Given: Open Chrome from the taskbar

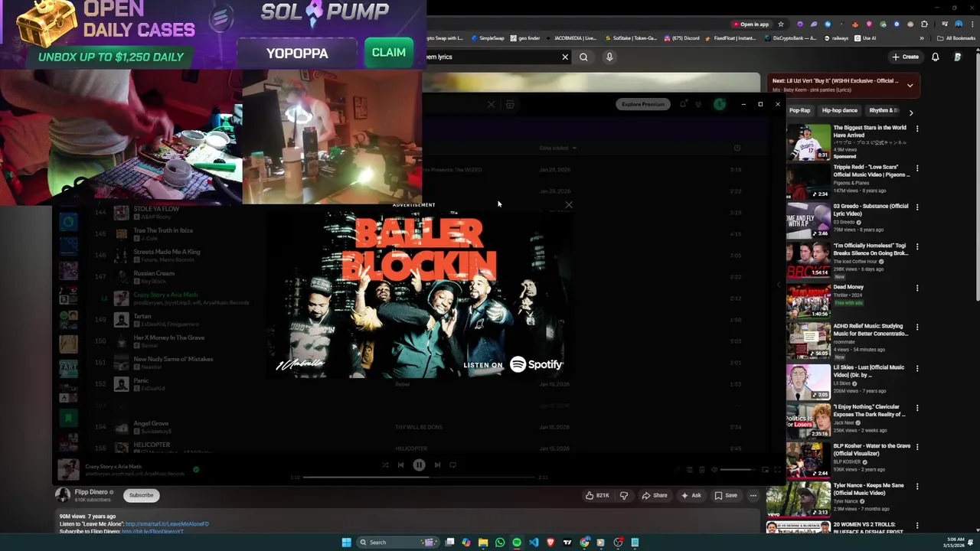Looking at the screenshot, I should tap(584, 542).
